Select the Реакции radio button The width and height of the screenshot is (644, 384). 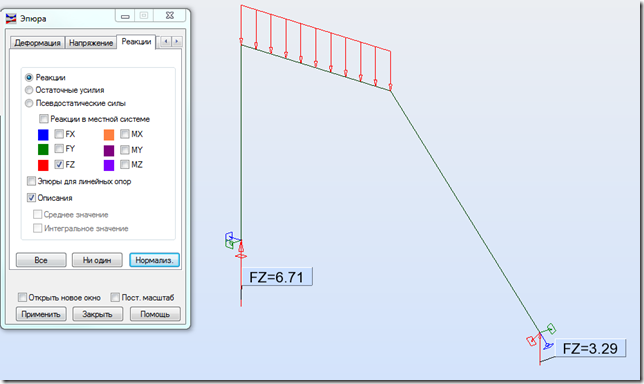pos(29,78)
